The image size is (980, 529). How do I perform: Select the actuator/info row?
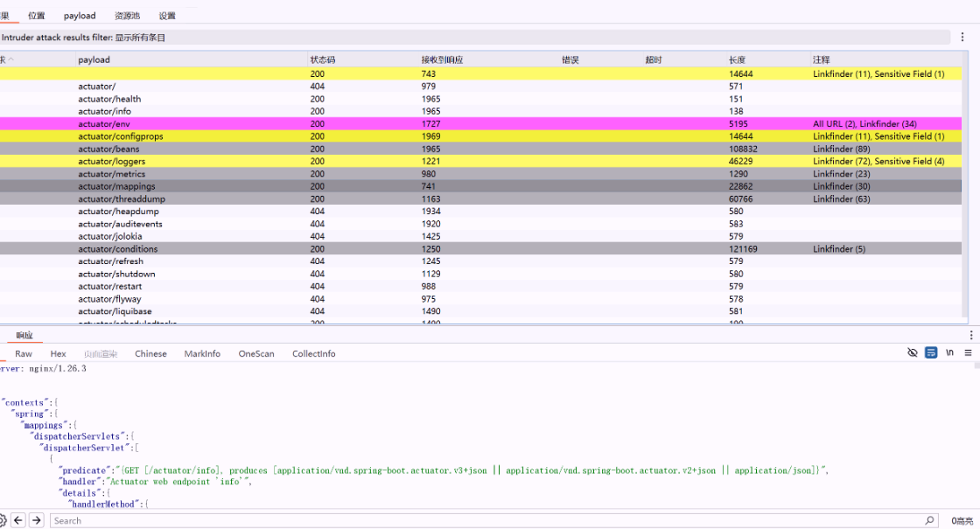click(x=480, y=111)
